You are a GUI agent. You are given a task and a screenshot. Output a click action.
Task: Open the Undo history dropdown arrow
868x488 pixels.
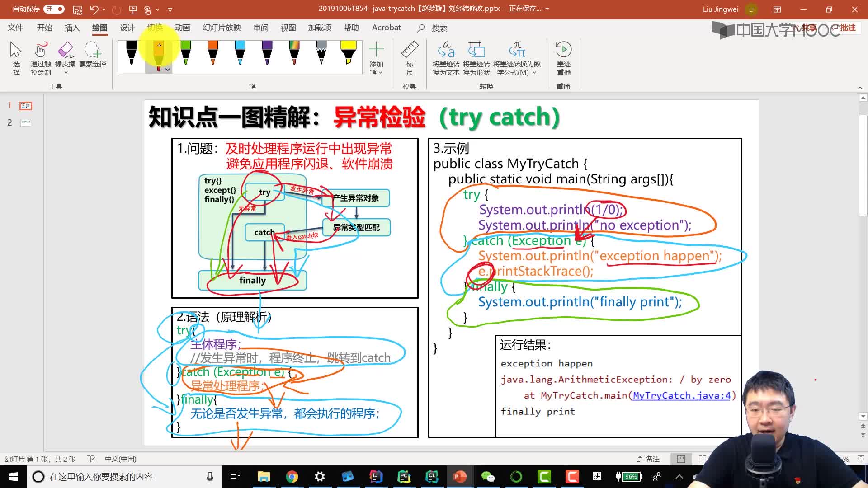(x=104, y=9)
